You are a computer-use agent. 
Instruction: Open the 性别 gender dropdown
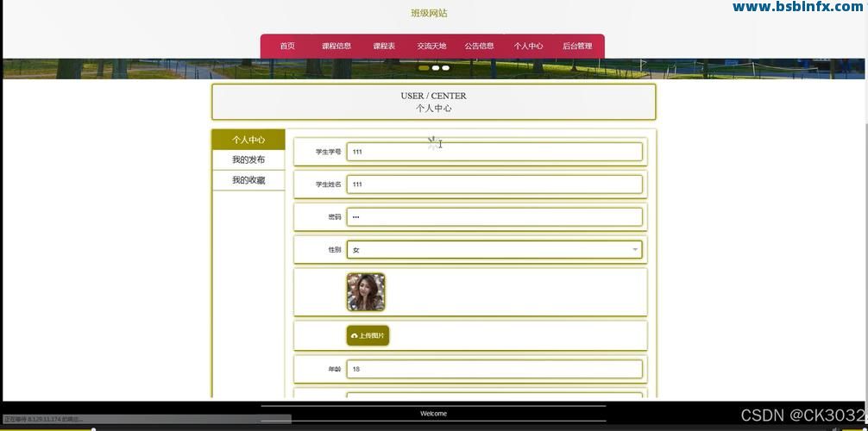pyautogui.click(x=494, y=250)
